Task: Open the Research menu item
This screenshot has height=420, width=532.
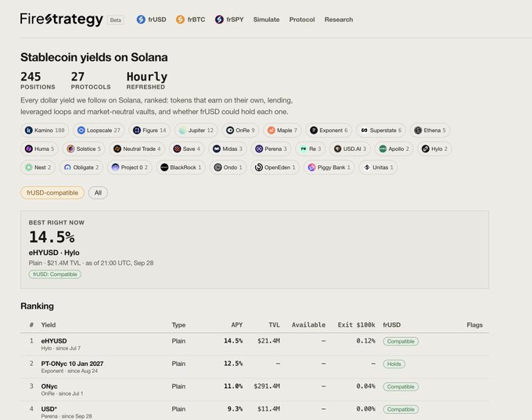Action: pyautogui.click(x=339, y=20)
